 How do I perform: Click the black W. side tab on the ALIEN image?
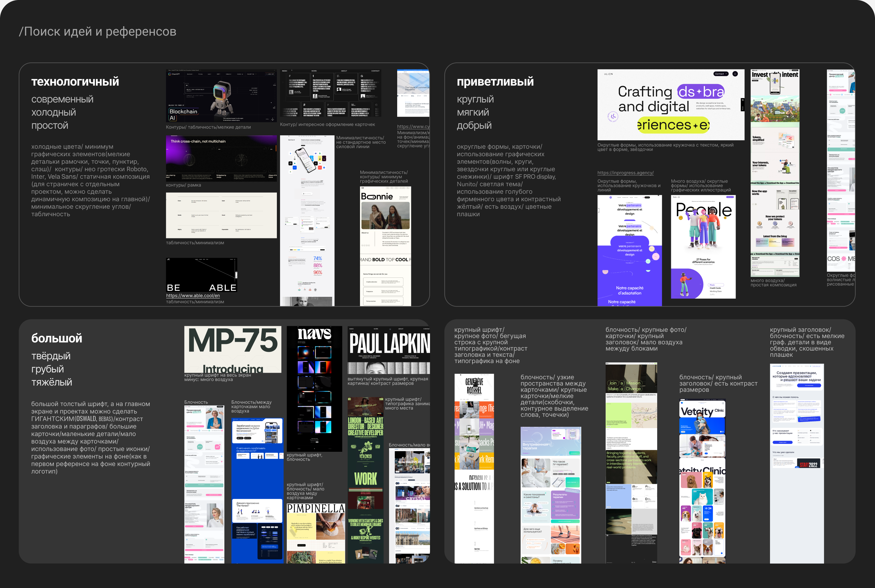pos(742,104)
